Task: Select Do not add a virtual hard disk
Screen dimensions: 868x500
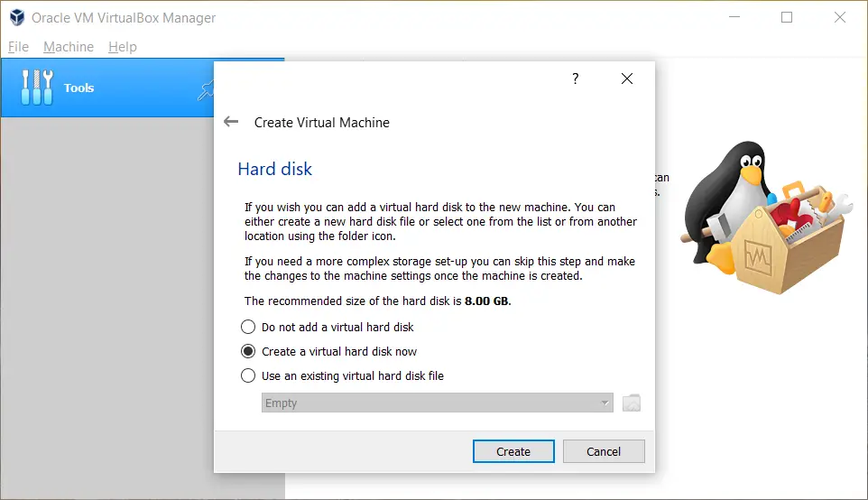Action: [x=328, y=328]
